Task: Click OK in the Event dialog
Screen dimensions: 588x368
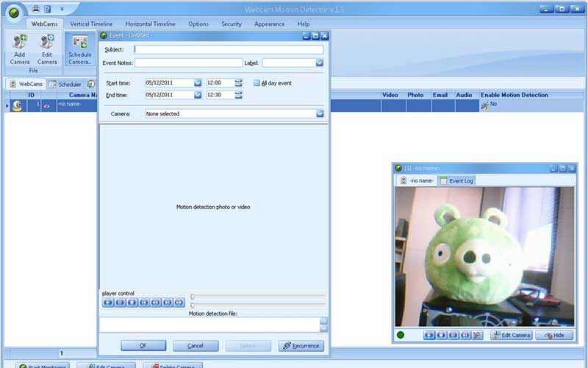Action: (x=143, y=345)
